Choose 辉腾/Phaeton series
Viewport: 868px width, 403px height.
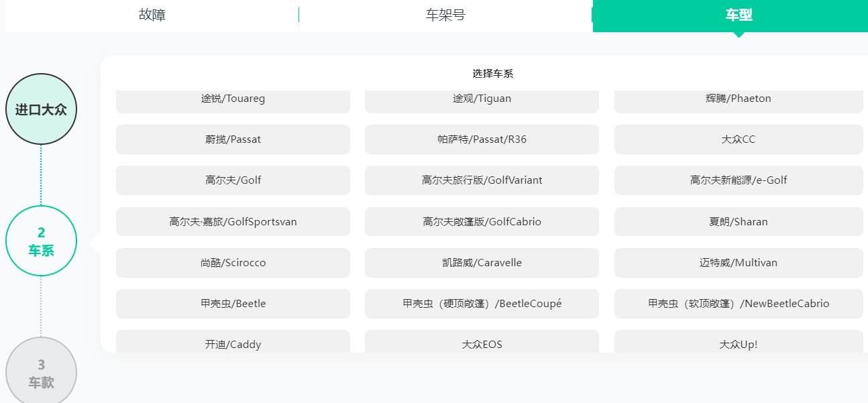point(738,98)
